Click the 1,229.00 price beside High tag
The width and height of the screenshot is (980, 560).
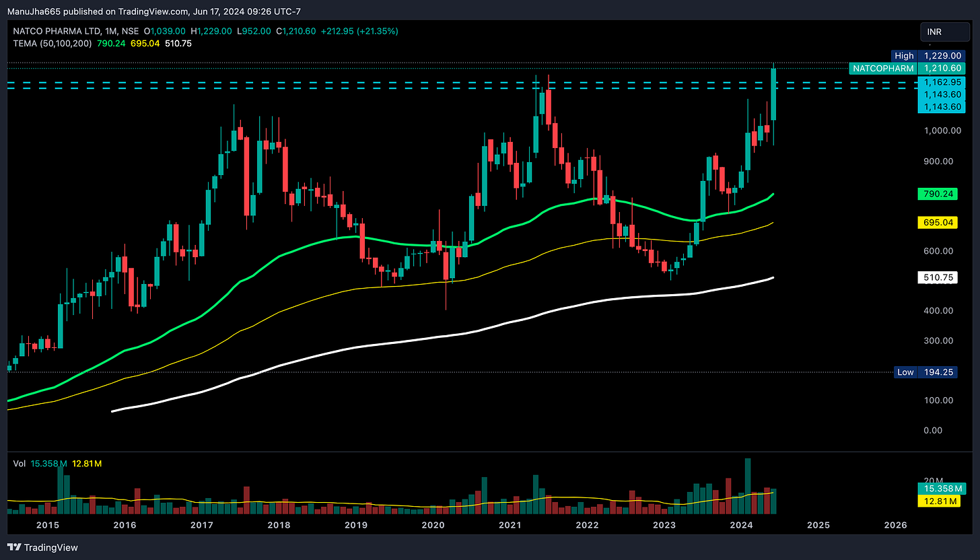point(941,56)
